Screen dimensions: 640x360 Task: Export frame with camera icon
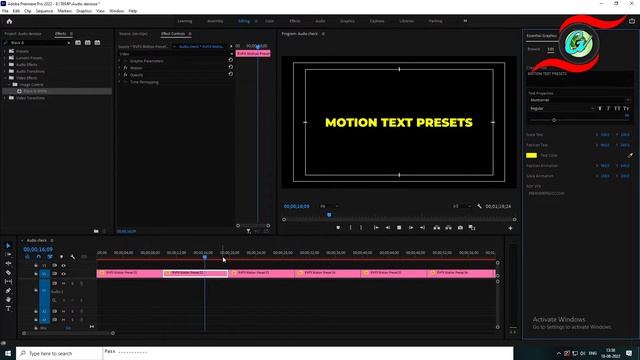[x=460, y=228]
